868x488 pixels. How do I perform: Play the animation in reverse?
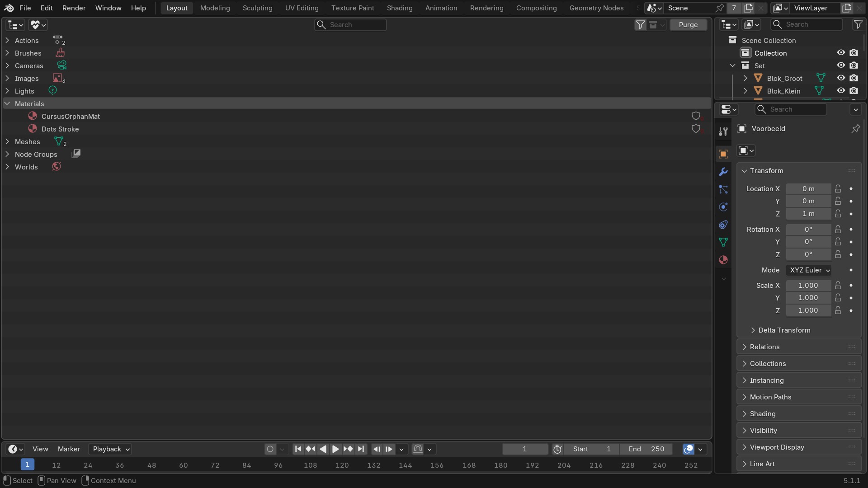[x=323, y=449]
